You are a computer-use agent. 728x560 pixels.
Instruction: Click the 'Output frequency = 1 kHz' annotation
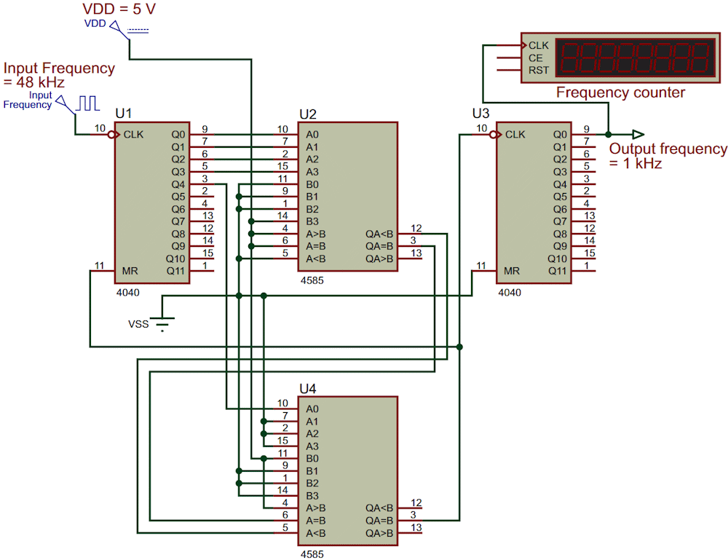[x=668, y=156]
